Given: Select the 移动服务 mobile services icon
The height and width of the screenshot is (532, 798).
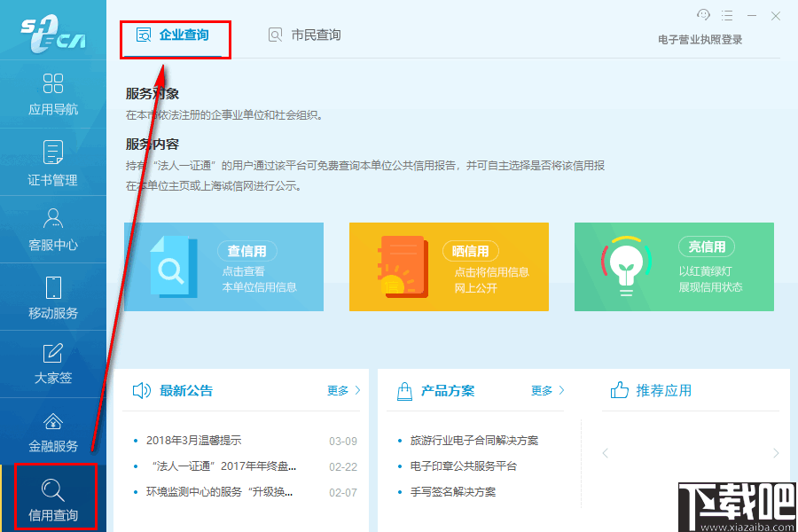Looking at the screenshot, I should pos(53,297).
